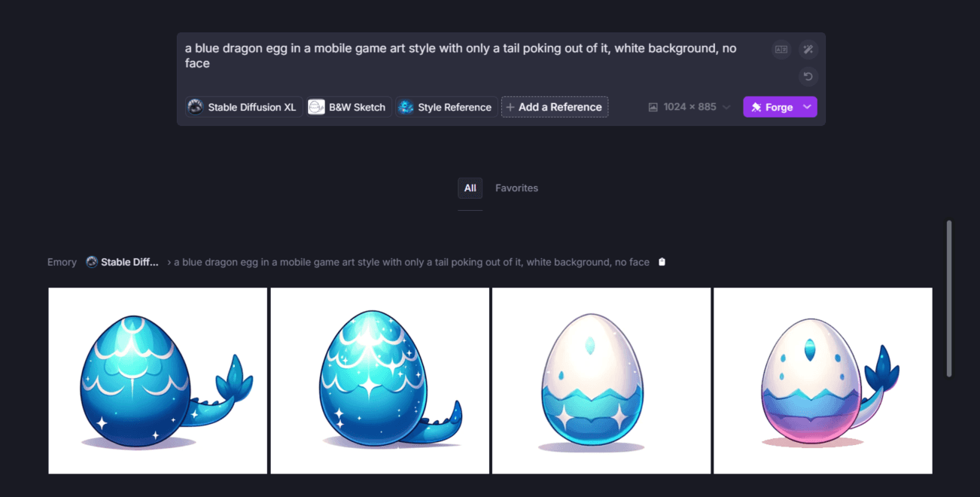The image size is (980, 497).
Task: Expand the Forge button dropdown arrow
Action: pos(808,107)
